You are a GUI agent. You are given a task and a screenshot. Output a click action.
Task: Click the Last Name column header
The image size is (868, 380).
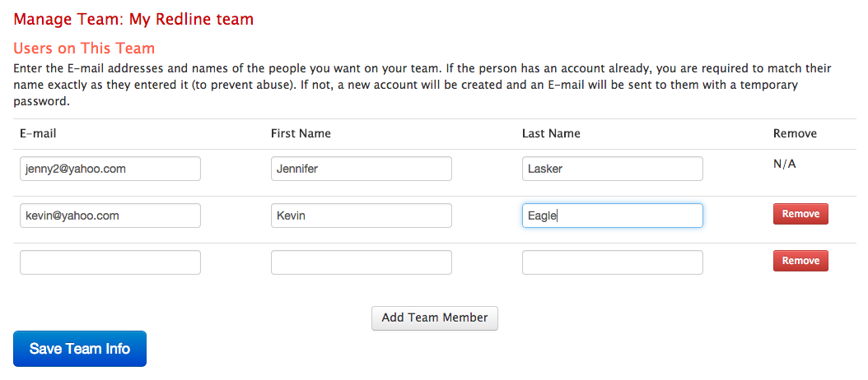[x=552, y=133]
